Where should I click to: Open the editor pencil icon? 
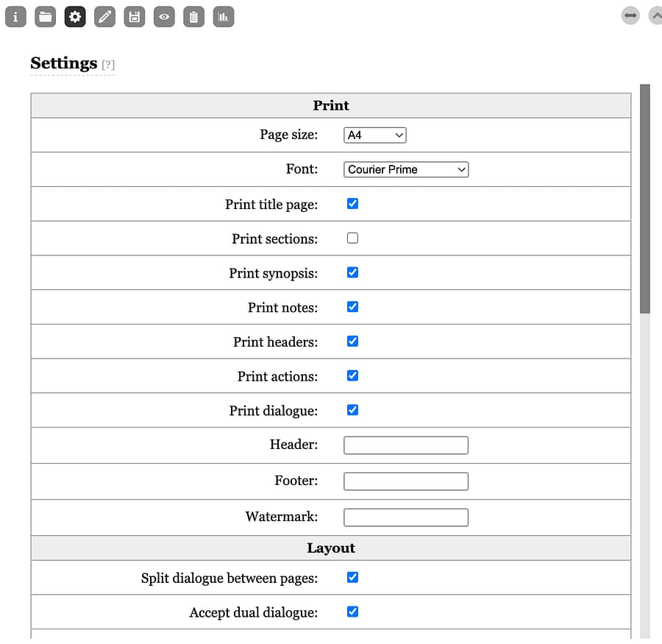pos(104,16)
